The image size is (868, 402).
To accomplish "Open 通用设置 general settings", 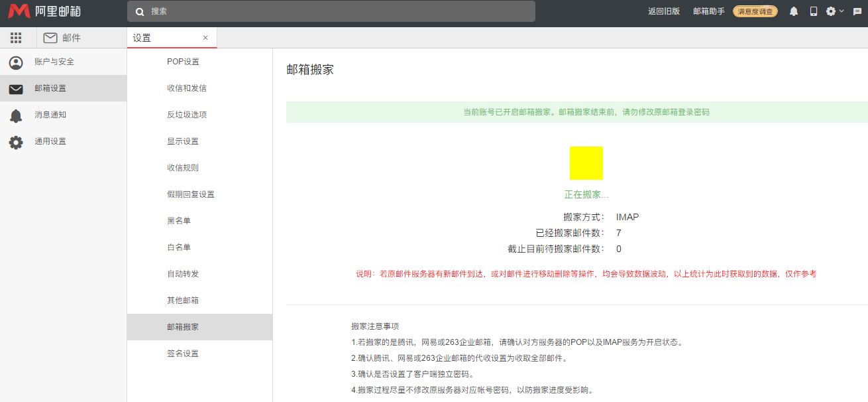I will [x=50, y=141].
